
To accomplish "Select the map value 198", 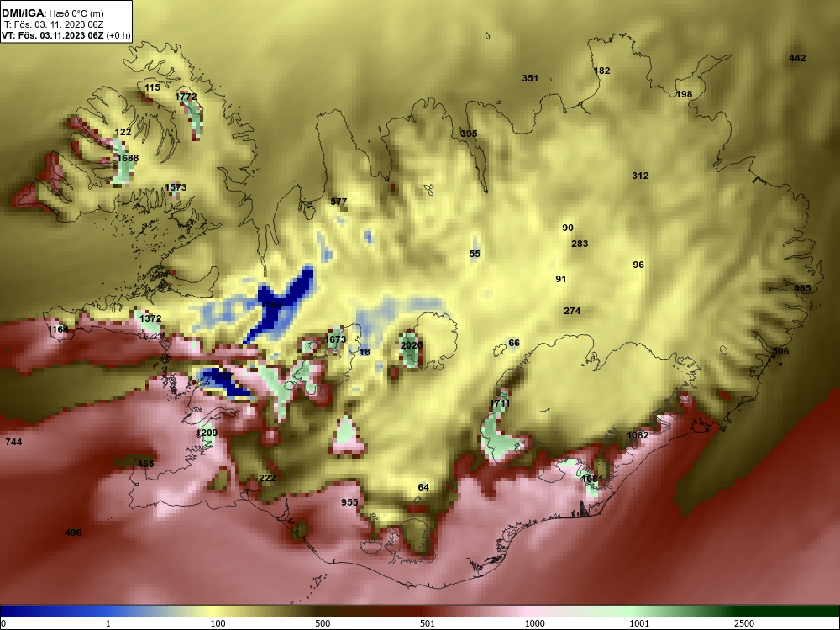I will (684, 94).
